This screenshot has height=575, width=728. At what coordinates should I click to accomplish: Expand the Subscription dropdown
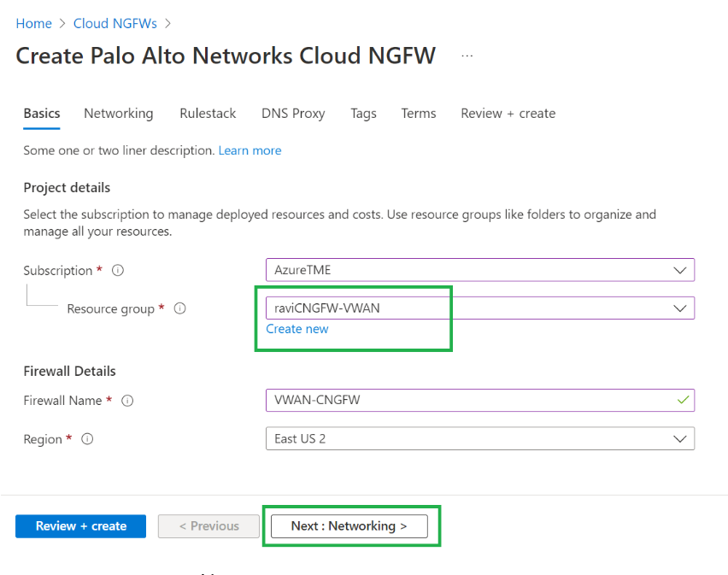click(x=680, y=270)
